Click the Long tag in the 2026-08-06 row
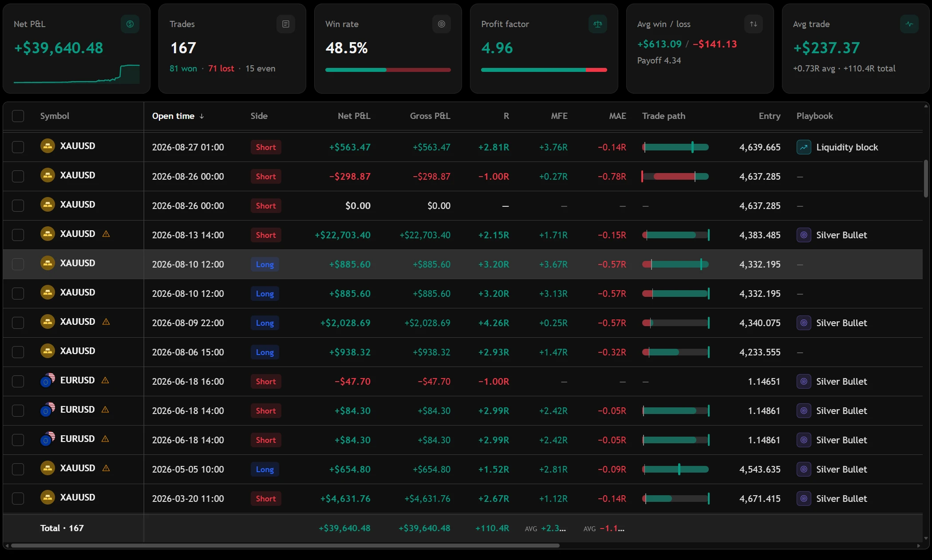932x560 pixels. point(265,352)
